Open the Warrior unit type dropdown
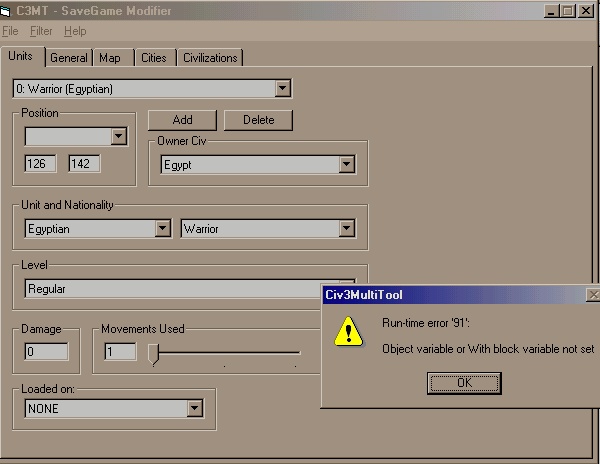This screenshot has width=600, height=464. pyautogui.click(x=346, y=229)
